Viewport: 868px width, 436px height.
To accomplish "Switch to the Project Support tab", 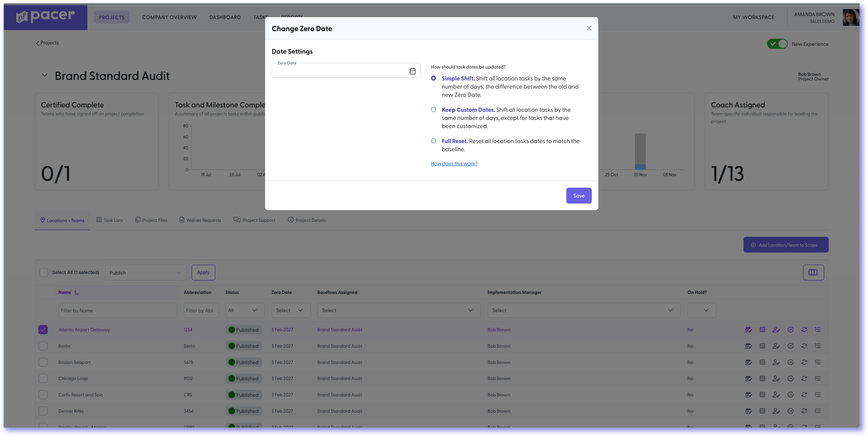I will [254, 220].
